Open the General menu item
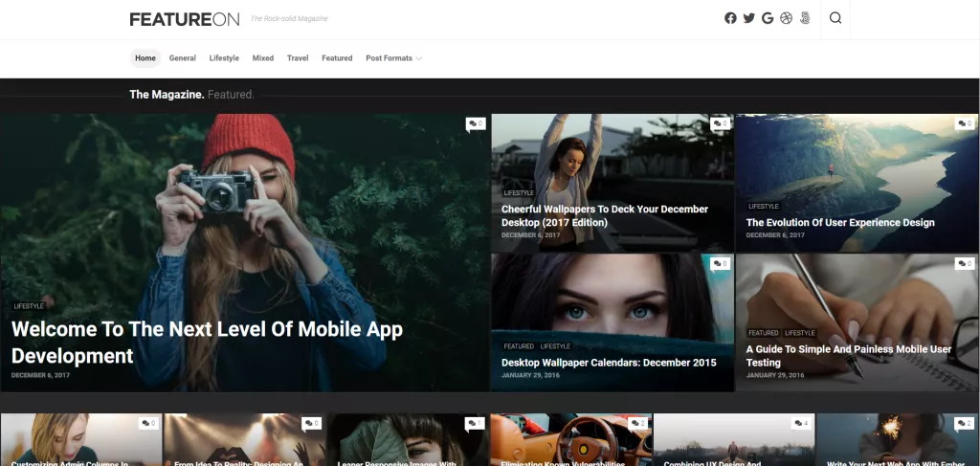 tap(183, 58)
